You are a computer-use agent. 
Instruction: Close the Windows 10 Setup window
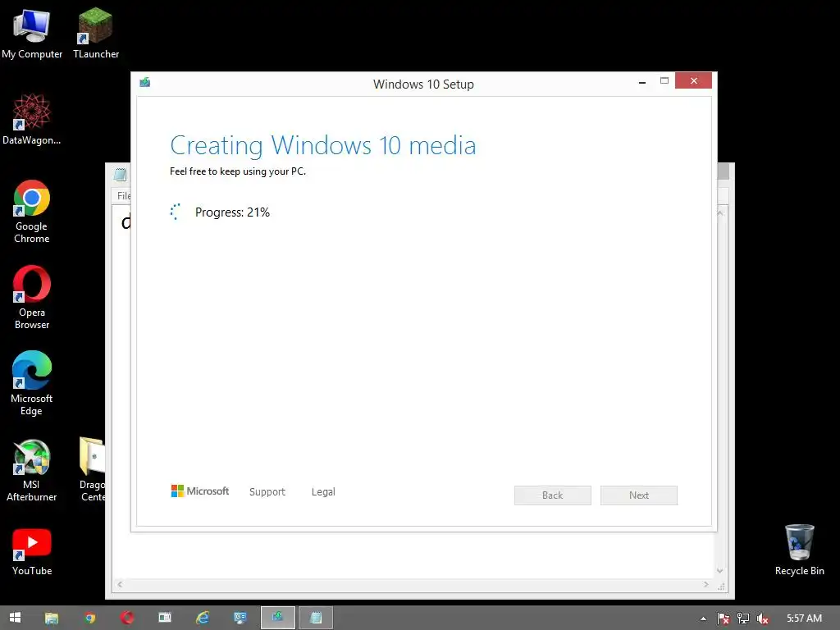pos(693,80)
